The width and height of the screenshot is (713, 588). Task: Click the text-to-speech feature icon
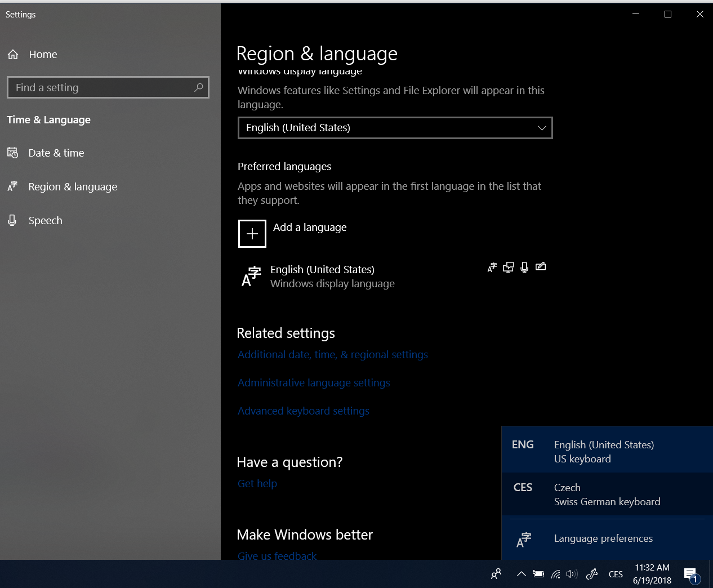[x=508, y=267]
